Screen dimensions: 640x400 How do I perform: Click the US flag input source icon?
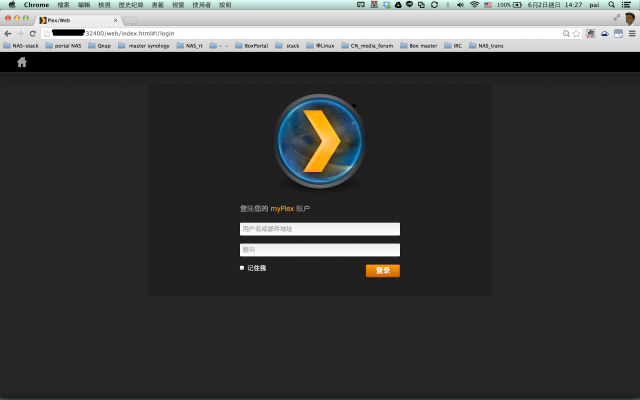point(488,5)
